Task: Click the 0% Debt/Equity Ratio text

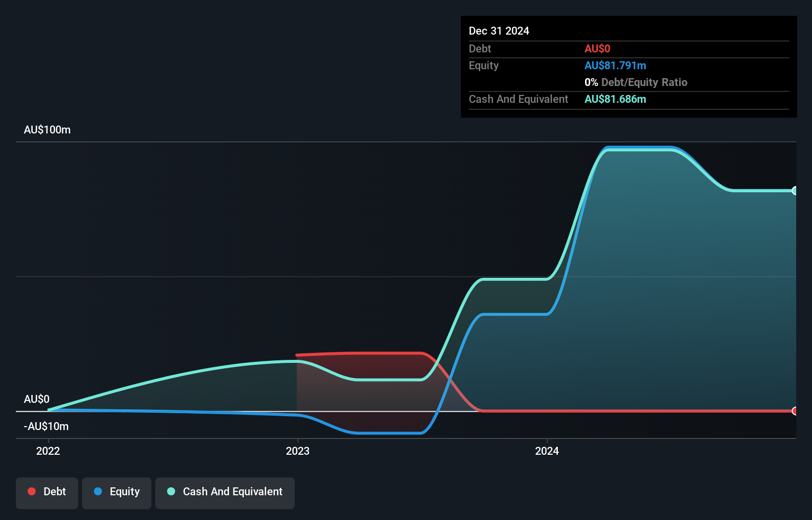Action: pos(636,82)
